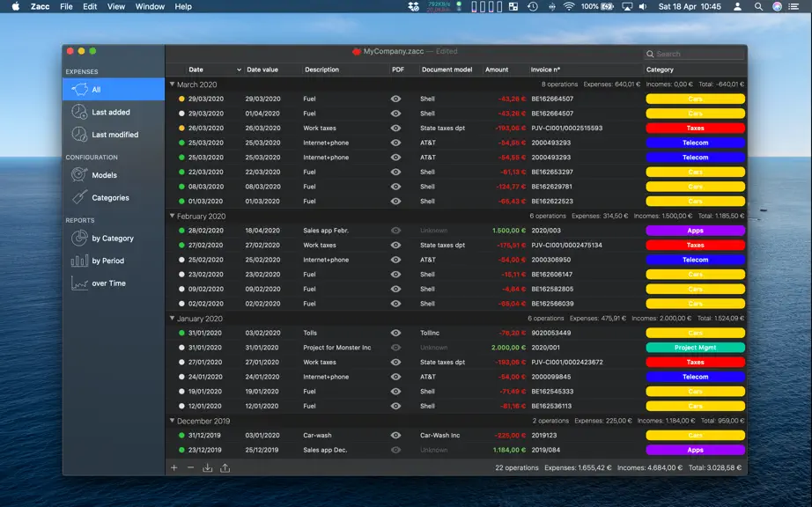
Task: Focus the Search field
Action: pyautogui.click(x=695, y=54)
